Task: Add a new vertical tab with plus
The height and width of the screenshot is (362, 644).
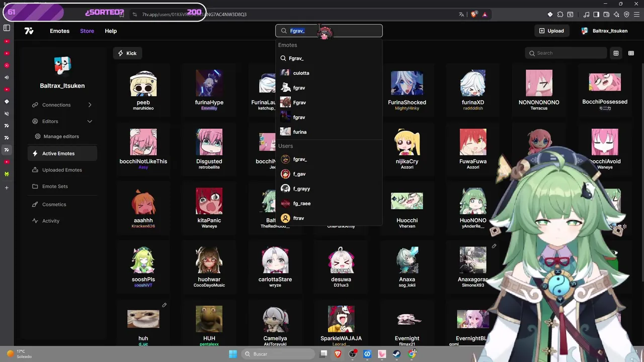Action: 7,188
